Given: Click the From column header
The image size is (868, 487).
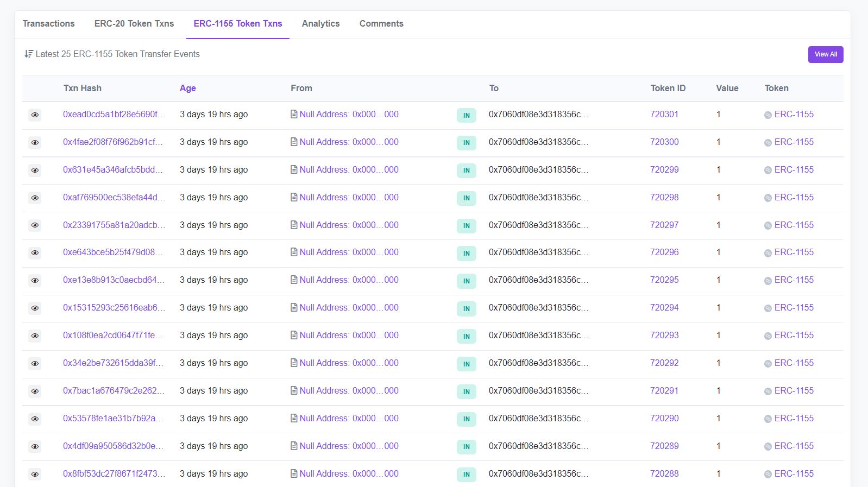Looking at the screenshot, I should [x=301, y=88].
